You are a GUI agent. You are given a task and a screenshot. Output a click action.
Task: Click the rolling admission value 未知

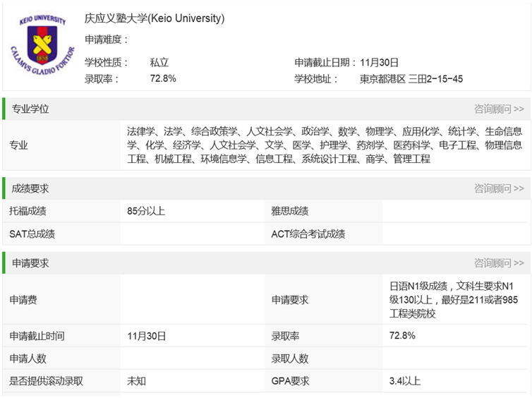tap(136, 381)
